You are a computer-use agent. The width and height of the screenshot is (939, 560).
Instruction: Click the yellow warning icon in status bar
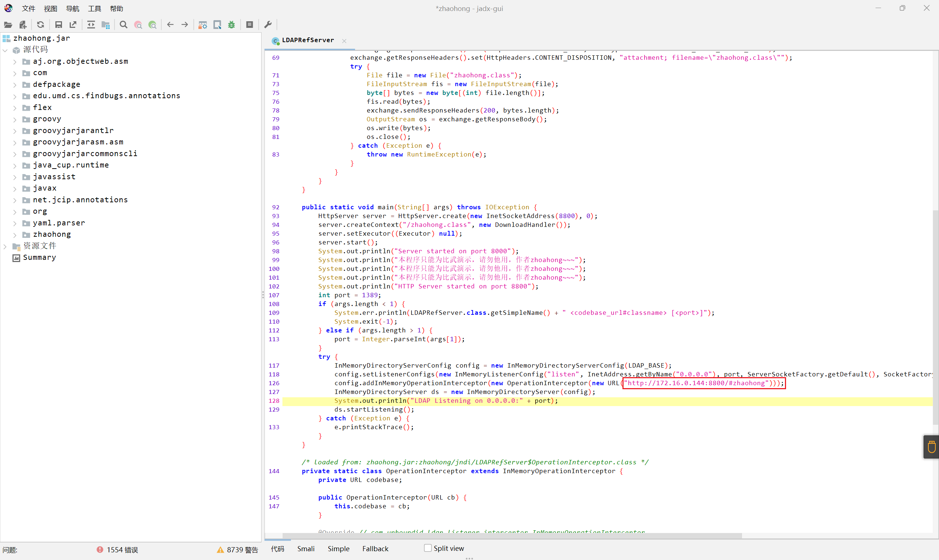[x=220, y=550]
